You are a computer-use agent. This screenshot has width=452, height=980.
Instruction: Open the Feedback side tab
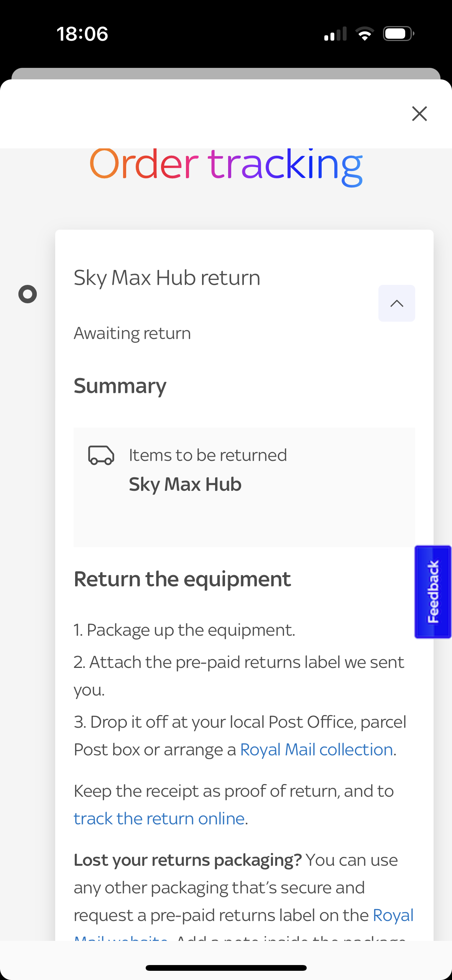click(x=433, y=592)
